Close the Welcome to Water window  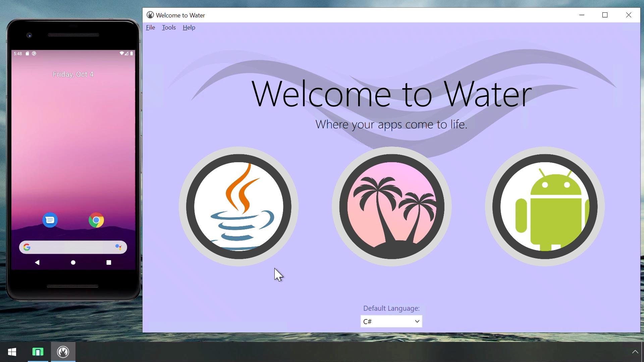tap(629, 15)
